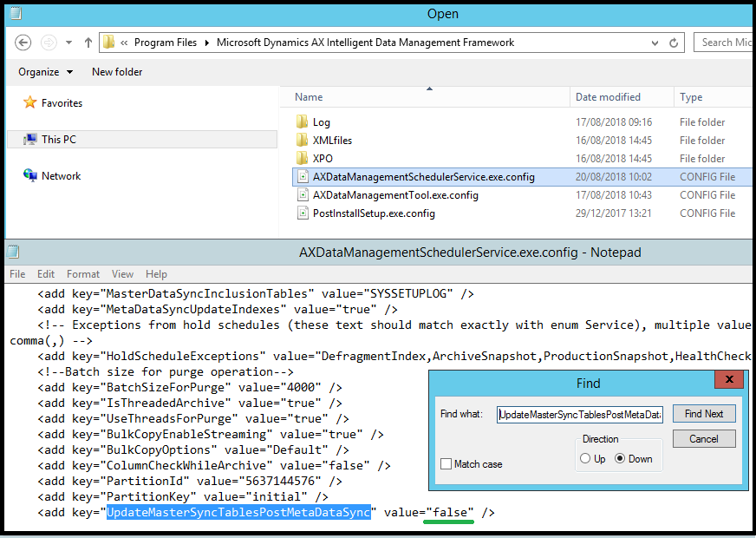Image resolution: width=756 pixels, height=538 pixels.
Task: Open the Organize dropdown menu
Action: [x=45, y=72]
